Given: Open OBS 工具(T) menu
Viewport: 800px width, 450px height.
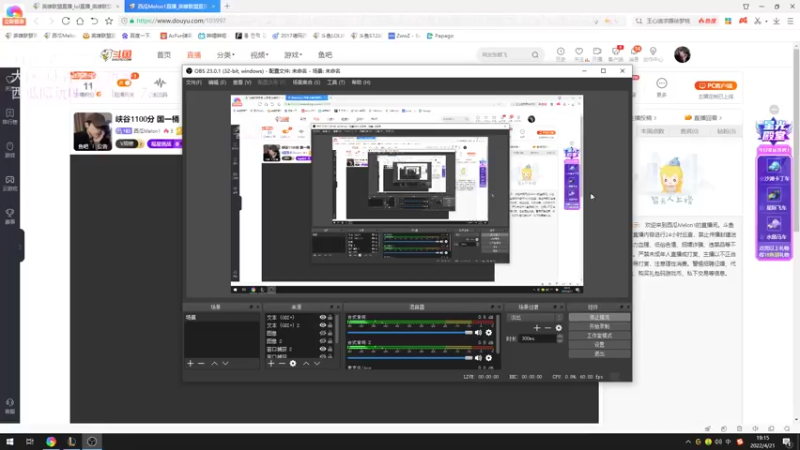Looking at the screenshot, I should pos(336,82).
